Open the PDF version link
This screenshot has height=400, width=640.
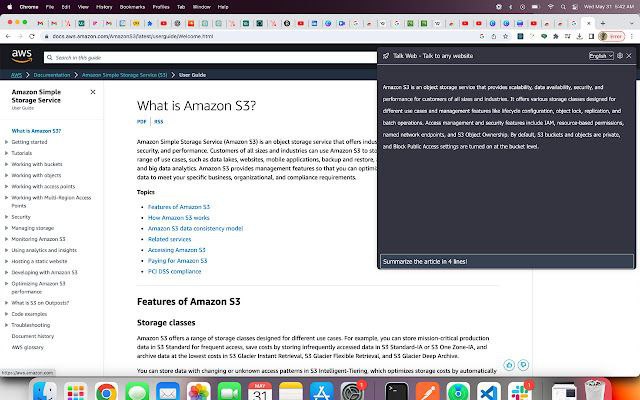pos(141,122)
